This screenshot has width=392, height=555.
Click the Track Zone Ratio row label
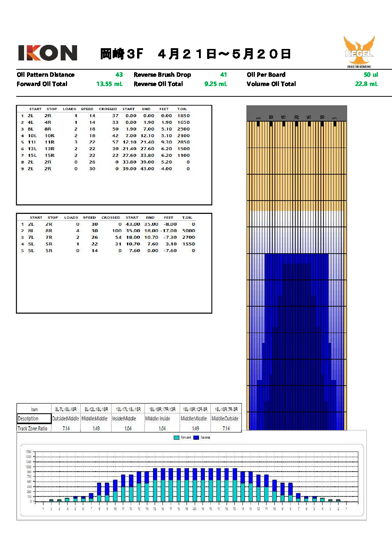[x=33, y=428]
